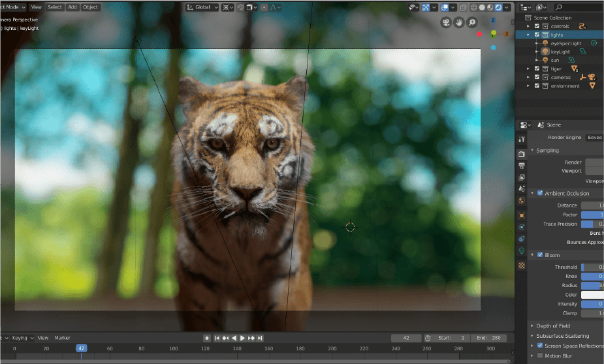The height and width of the screenshot is (364, 604).
Task: Disable the Ambient Occlusion checkbox
Action: click(x=540, y=193)
